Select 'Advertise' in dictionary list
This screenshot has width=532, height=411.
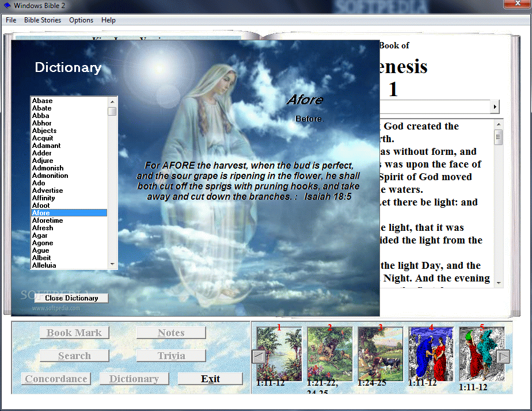pyautogui.click(x=69, y=190)
